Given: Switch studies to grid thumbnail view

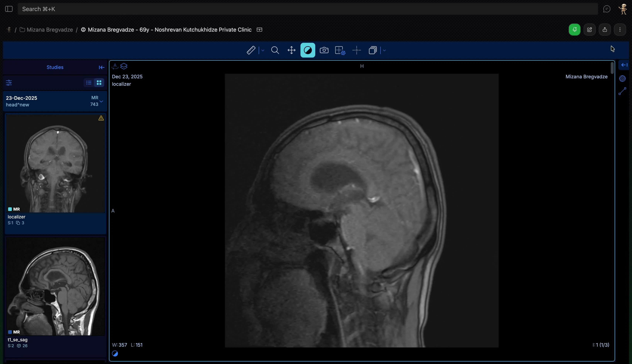Looking at the screenshot, I should (99, 82).
